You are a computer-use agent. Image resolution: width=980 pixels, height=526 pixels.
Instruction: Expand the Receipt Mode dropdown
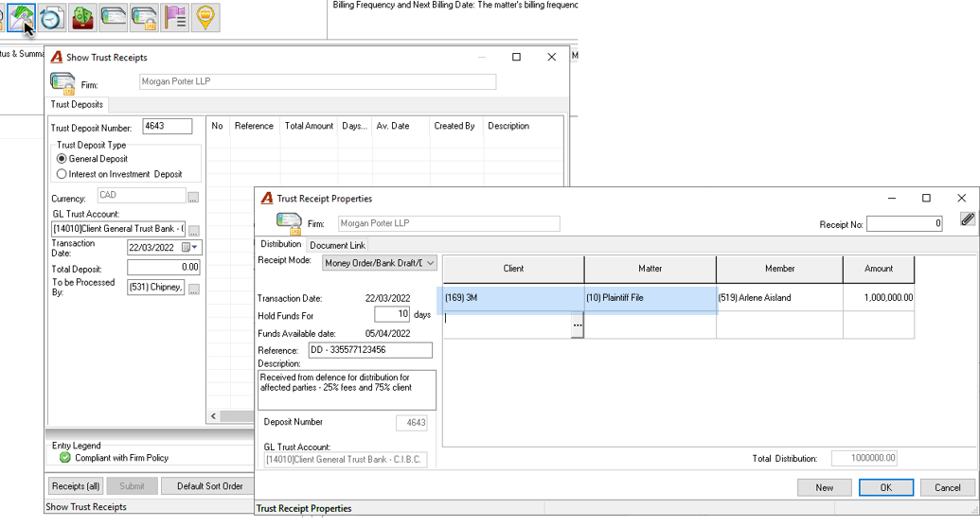(430, 263)
